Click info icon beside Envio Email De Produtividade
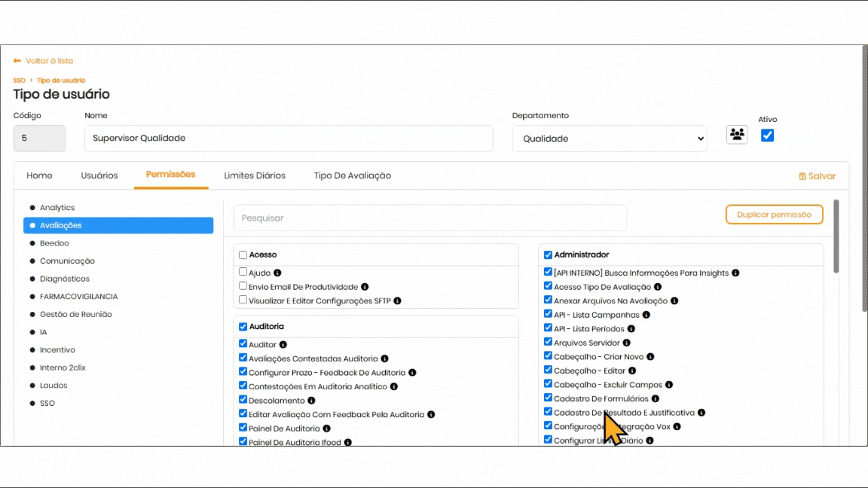 click(365, 287)
